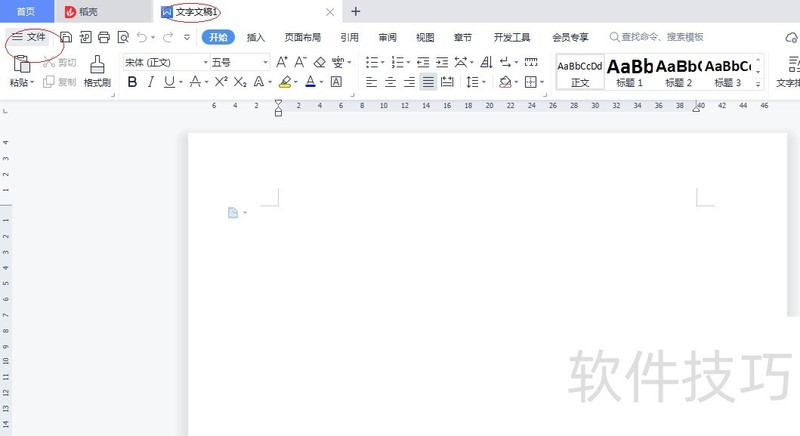Apply the font color A
The height and width of the screenshot is (436, 800).
310,82
